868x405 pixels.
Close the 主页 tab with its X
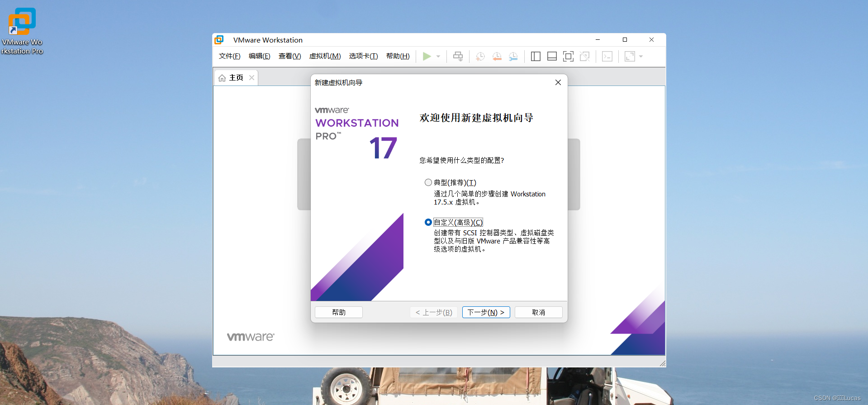[251, 78]
